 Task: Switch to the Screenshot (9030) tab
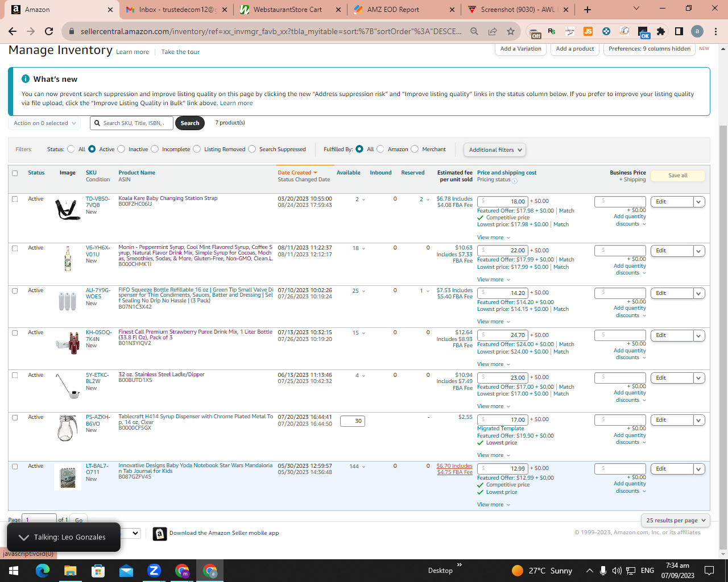click(x=517, y=10)
